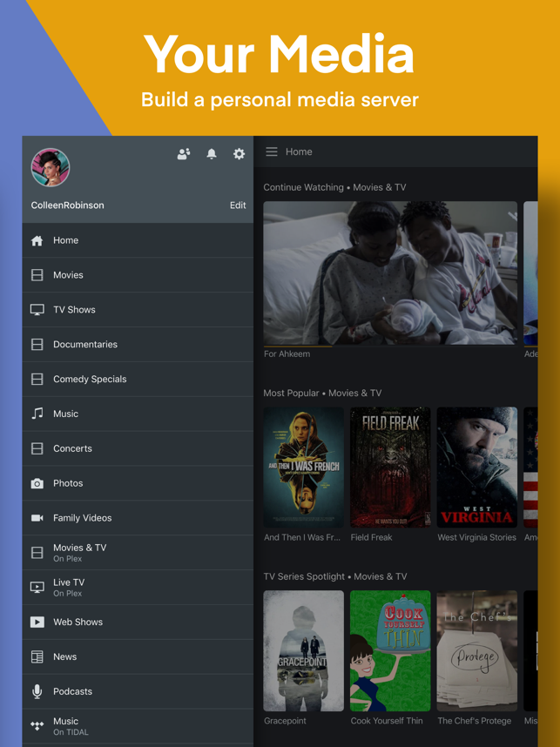This screenshot has height=747, width=560.
Task: Click the Podcasts microphone icon
Action: coord(37,691)
